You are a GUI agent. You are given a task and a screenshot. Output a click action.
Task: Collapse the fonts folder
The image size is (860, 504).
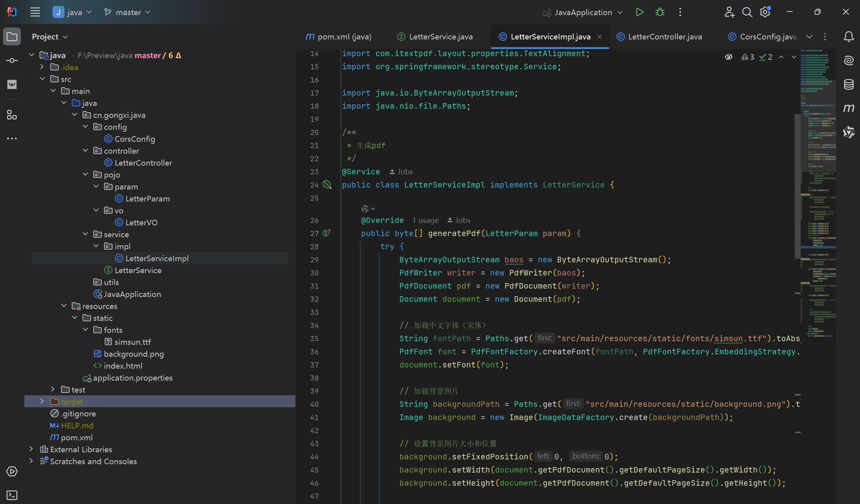pos(85,330)
